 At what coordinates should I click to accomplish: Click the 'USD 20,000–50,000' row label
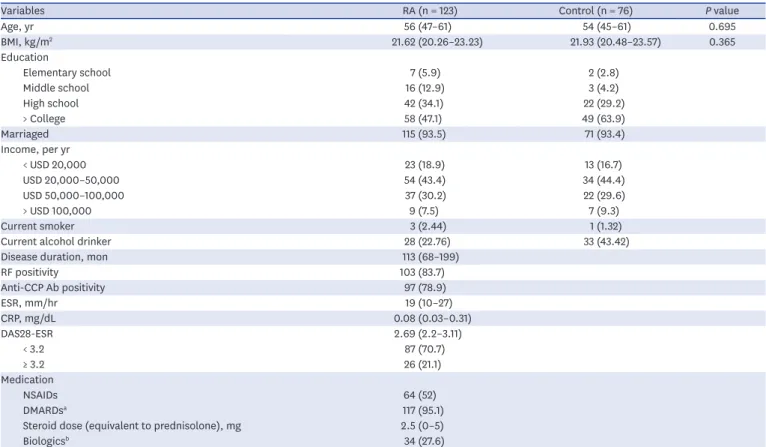pyautogui.click(x=71, y=180)
